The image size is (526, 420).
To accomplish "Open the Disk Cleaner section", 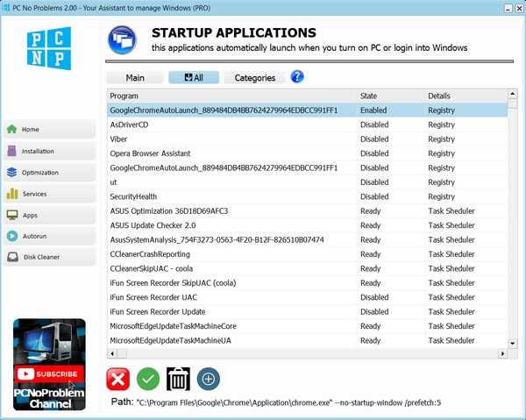I will (x=49, y=257).
